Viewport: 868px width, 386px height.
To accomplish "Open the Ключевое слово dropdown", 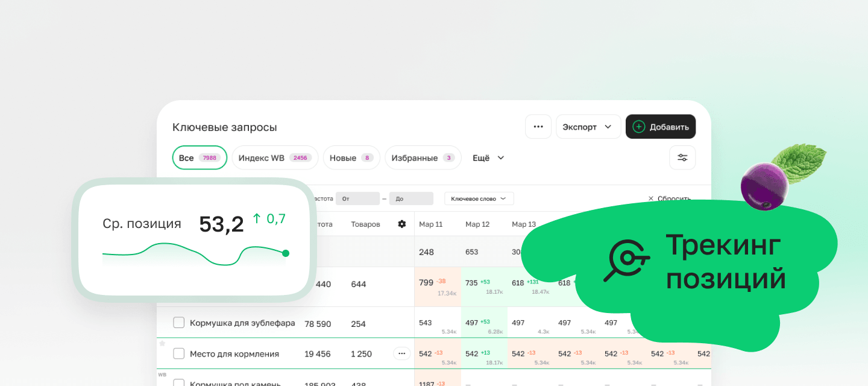I will pos(479,198).
